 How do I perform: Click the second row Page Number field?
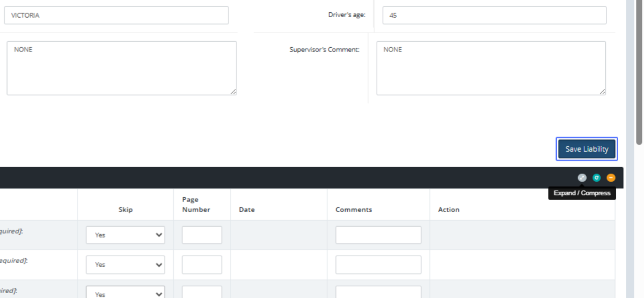coord(202,264)
